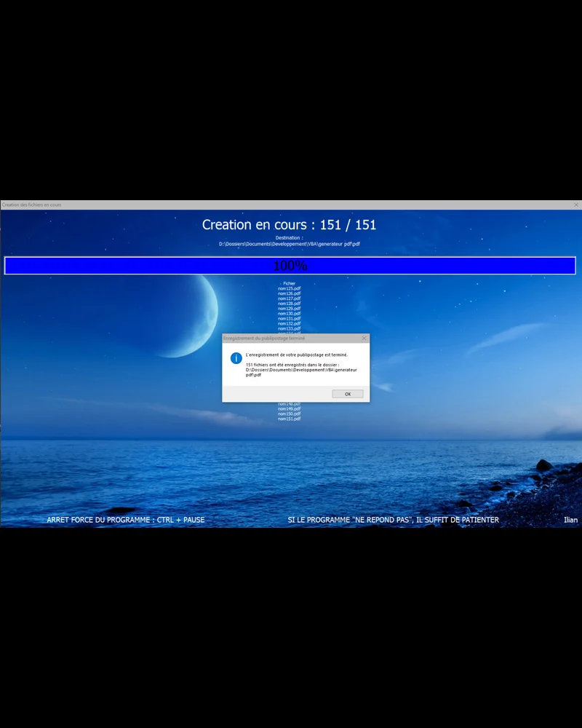Click the Fichier label above the list
This screenshot has width=582, height=728.
click(288, 283)
